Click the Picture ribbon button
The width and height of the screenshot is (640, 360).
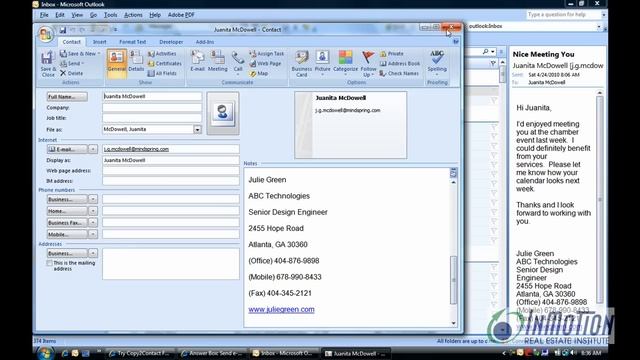322,62
